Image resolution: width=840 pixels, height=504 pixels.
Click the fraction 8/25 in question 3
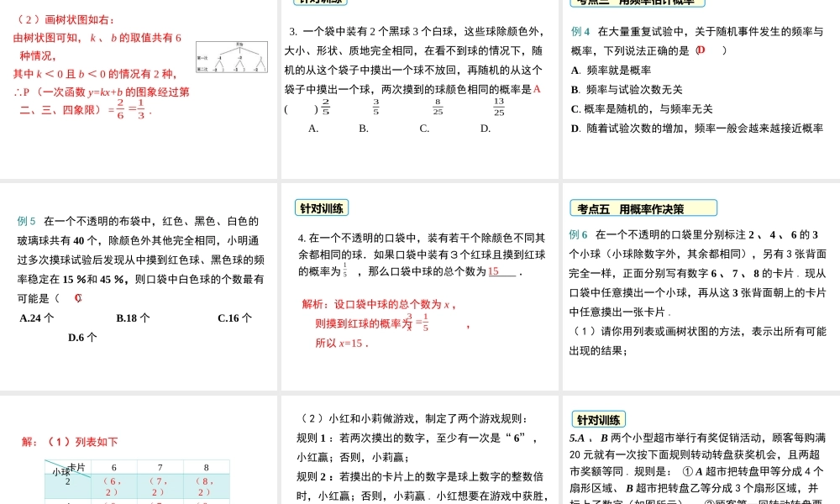point(438,107)
